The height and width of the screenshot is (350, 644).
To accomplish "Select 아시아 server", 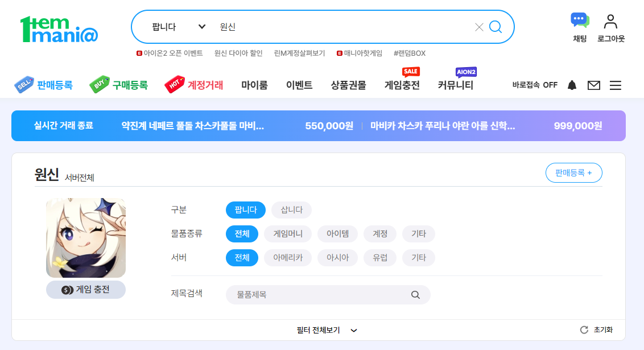I will 337,258.
